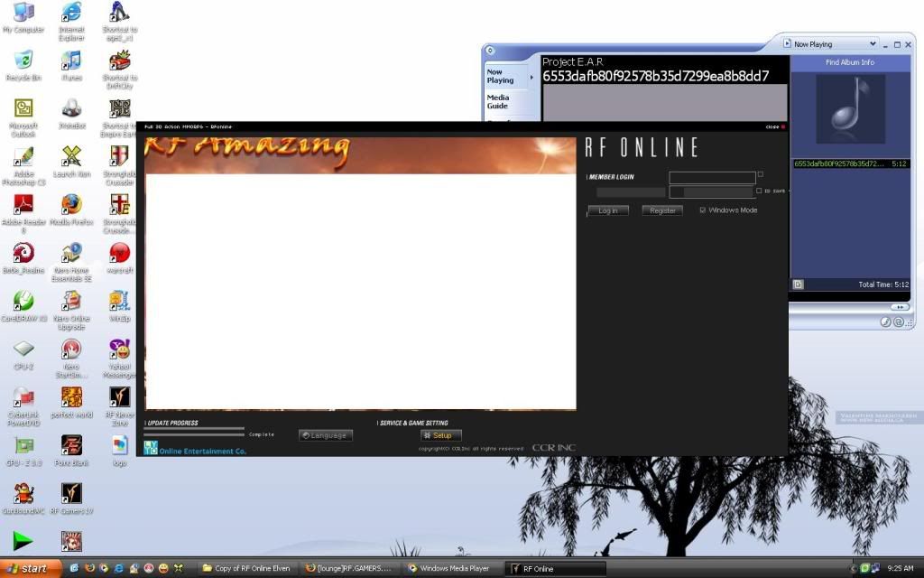The width and height of the screenshot is (924, 578).
Task: Open logo file on desktop
Action: (x=120, y=451)
